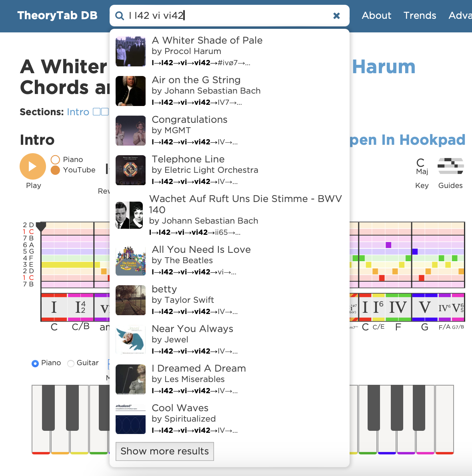Open In Hookpad link
The height and width of the screenshot is (476, 472).
click(x=407, y=140)
